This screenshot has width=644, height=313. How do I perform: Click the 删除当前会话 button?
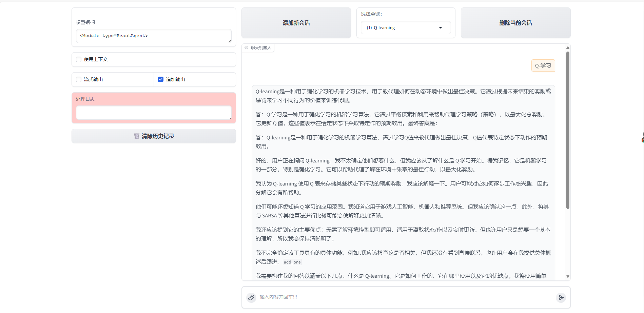[x=515, y=23]
